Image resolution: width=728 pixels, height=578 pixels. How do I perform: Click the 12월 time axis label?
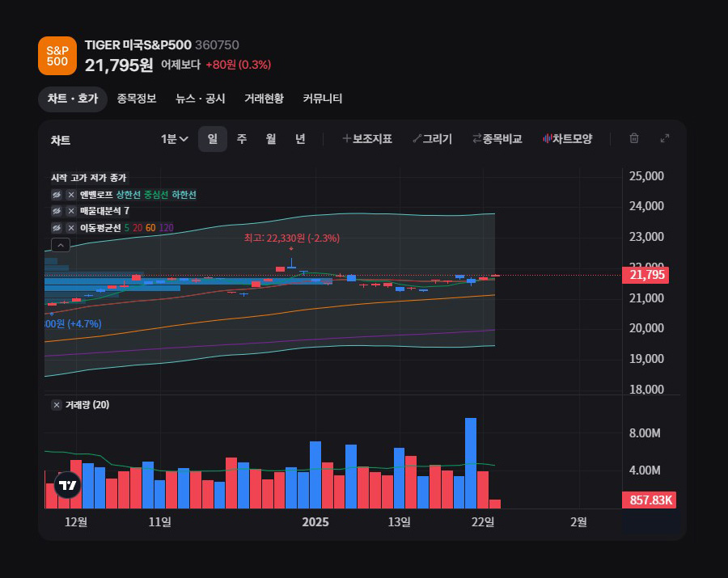[76, 522]
